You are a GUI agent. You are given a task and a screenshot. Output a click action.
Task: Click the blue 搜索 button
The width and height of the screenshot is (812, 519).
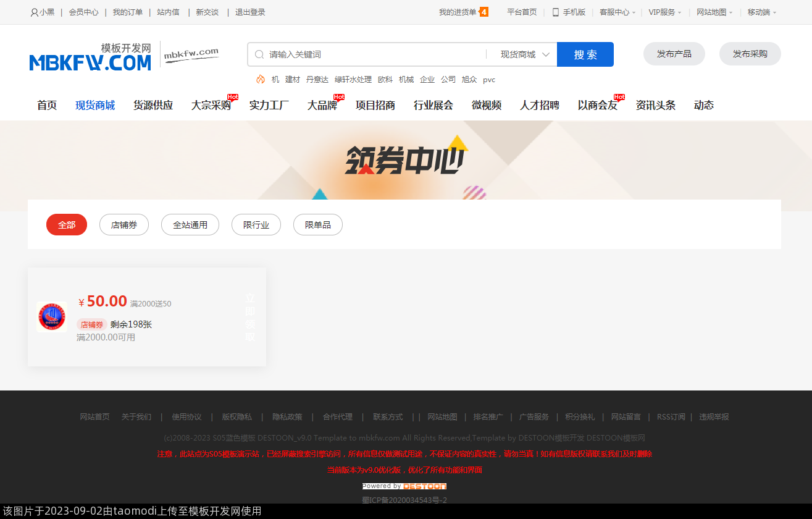(x=585, y=54)
